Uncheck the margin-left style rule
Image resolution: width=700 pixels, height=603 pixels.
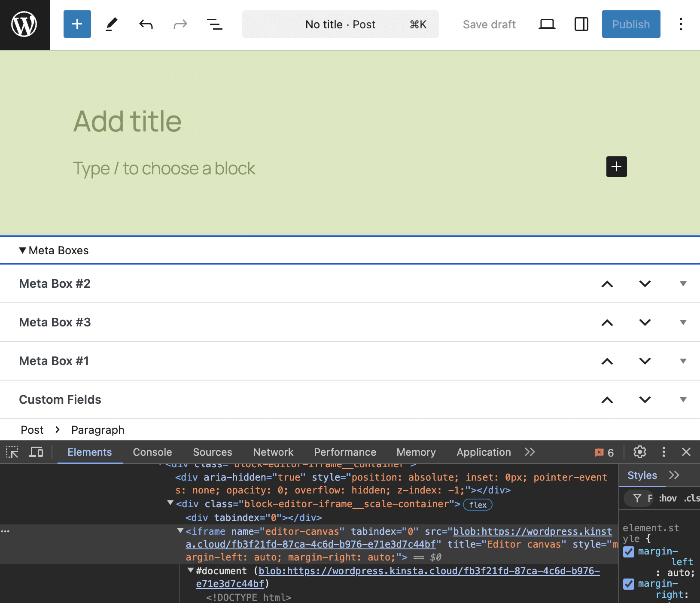629,552
